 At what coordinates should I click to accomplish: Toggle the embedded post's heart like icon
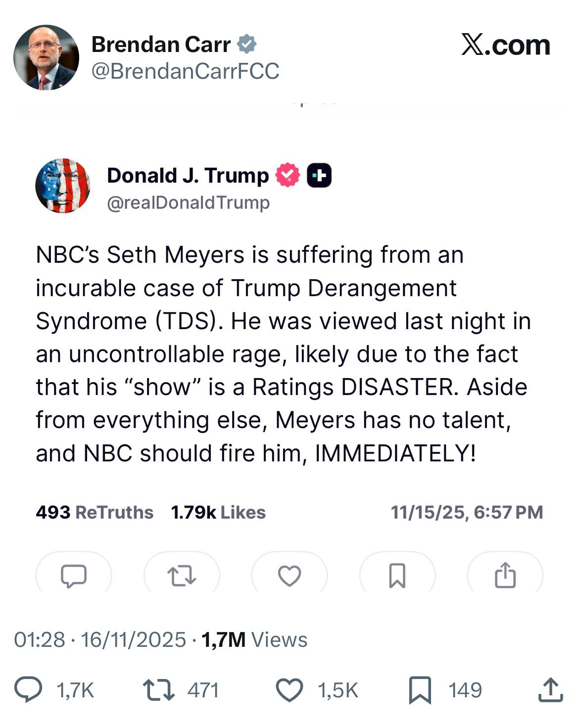[x=289, y=576]
